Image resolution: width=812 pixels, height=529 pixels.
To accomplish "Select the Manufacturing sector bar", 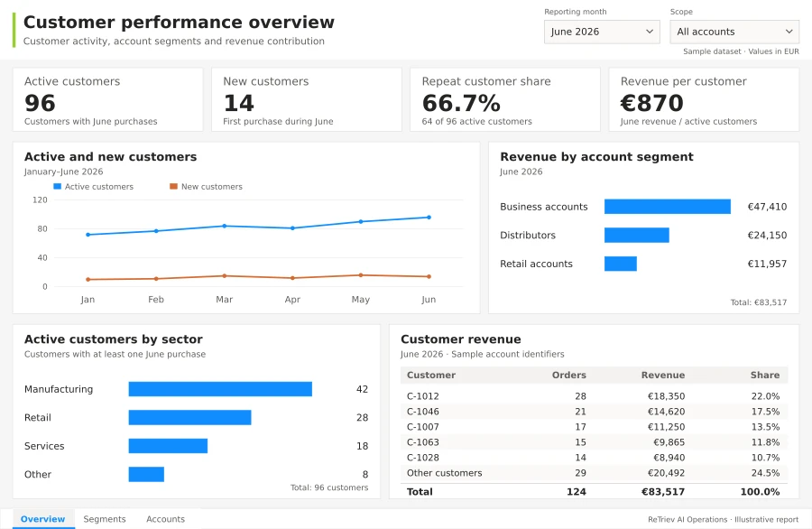I will [x=220, y=388].
